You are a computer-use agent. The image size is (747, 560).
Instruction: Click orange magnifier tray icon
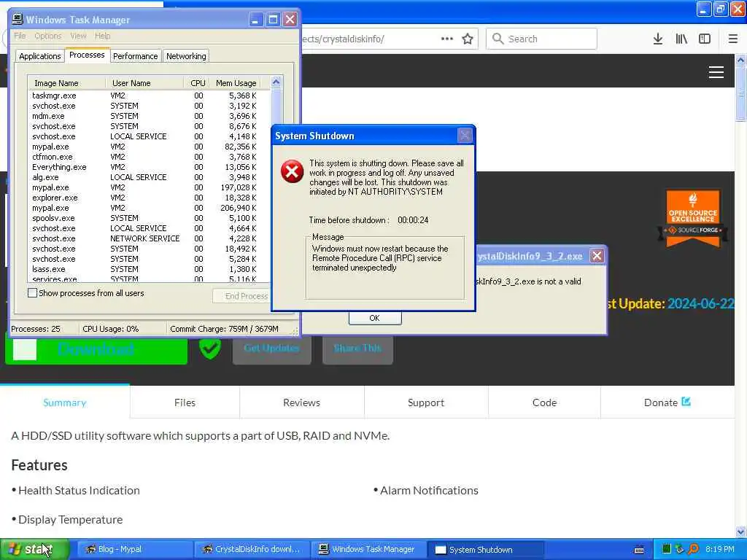tap(693, 549)
